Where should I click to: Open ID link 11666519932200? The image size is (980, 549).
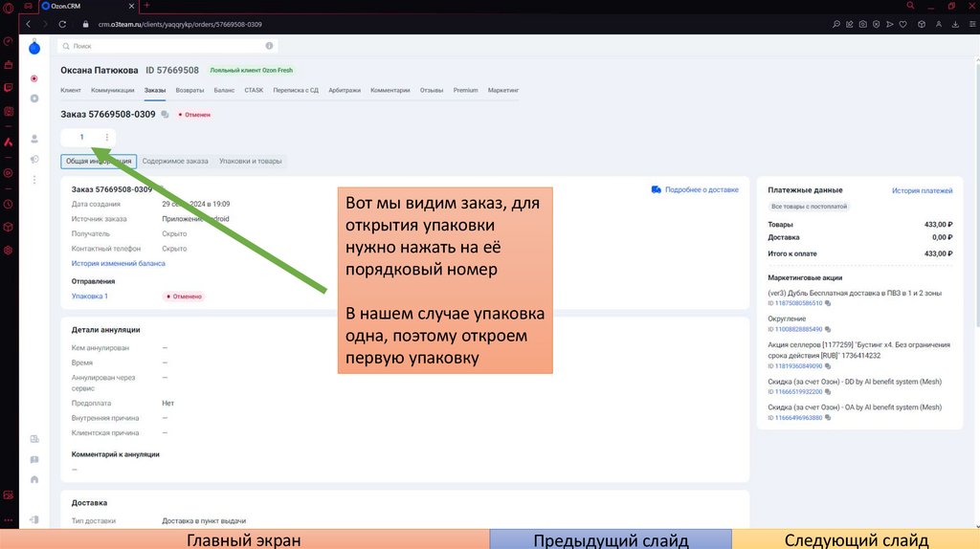[x=799, y=392]
